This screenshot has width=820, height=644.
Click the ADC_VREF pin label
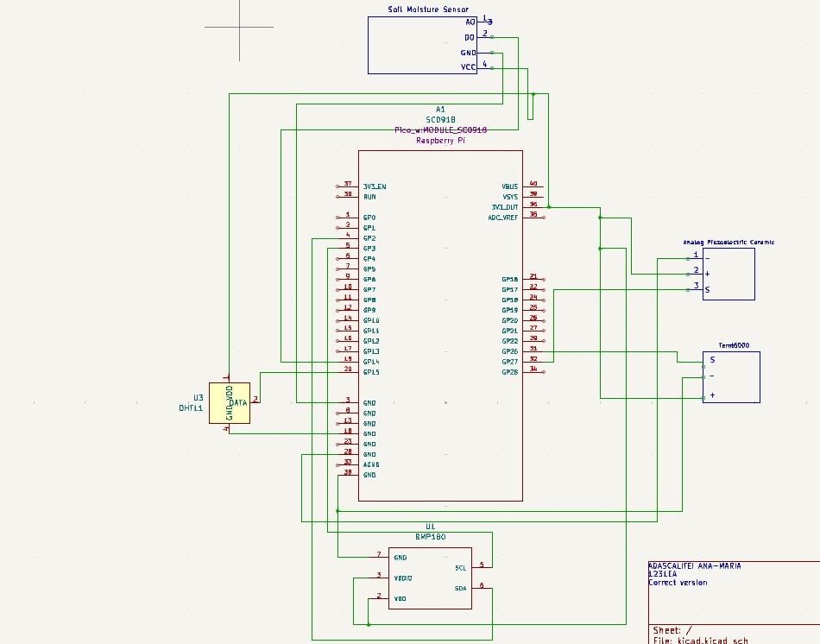click(503, 218)
